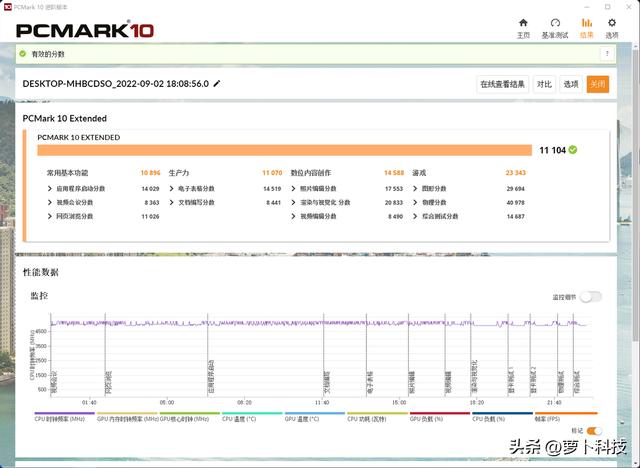Toggle CPU 温度 (°C) legend series

(252, 417)
